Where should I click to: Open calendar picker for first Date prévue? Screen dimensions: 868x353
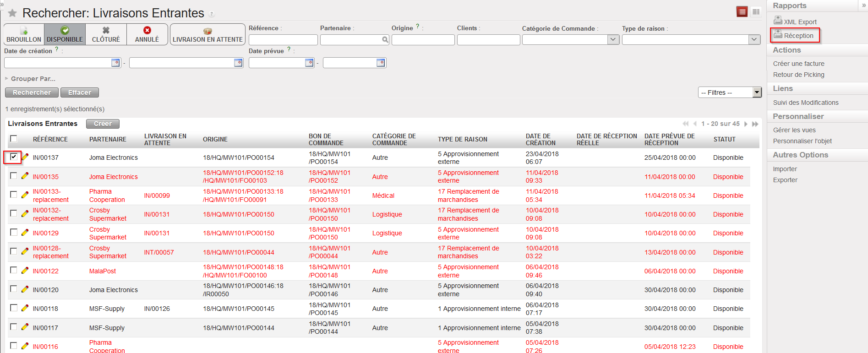309,63
